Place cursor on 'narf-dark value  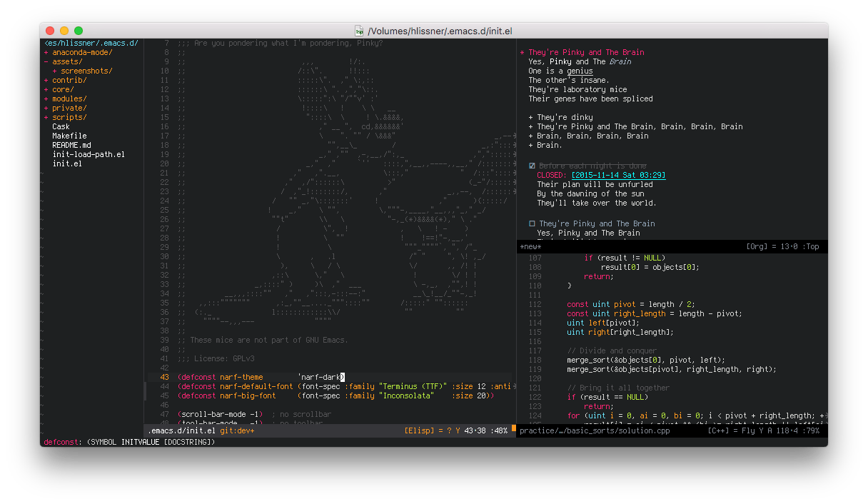[x=319, y=377]
